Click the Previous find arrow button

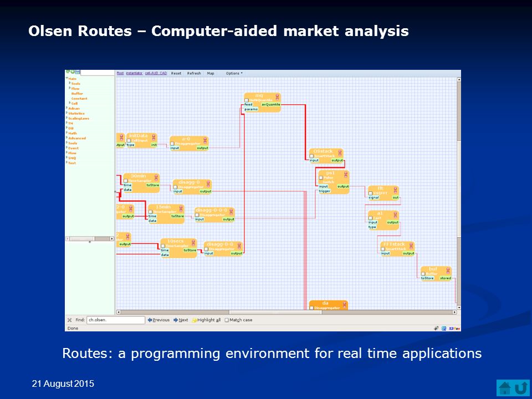[x=158, y=320]
